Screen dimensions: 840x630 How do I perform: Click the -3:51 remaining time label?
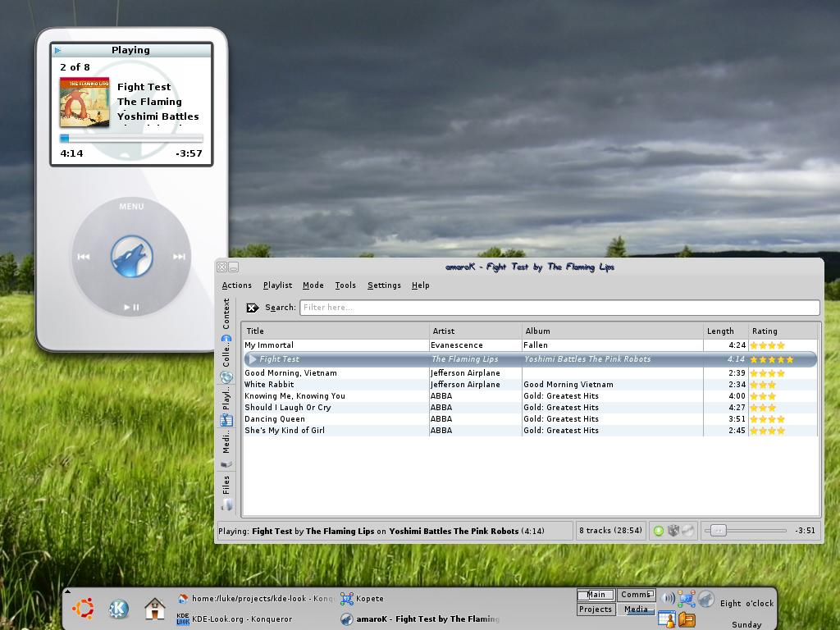click(806, 531)
